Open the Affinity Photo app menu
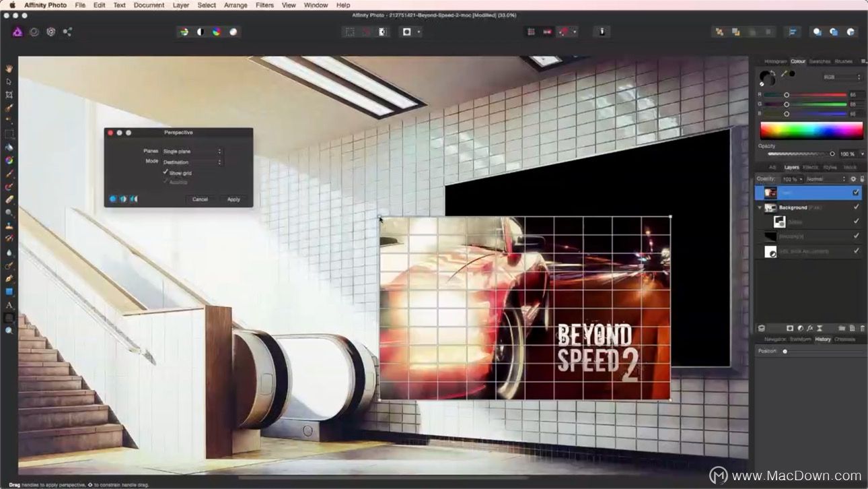 [45, 5]
